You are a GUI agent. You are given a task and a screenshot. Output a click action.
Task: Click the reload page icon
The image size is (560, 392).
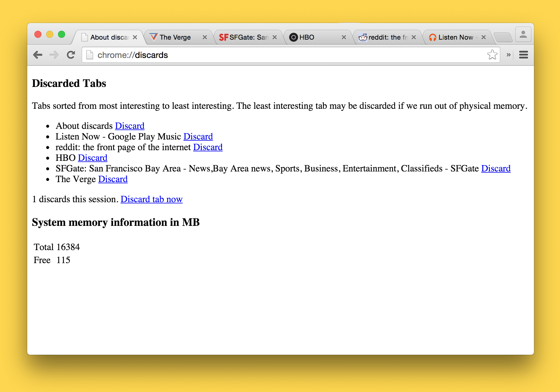pyautogui.click(x=71, y=55)
